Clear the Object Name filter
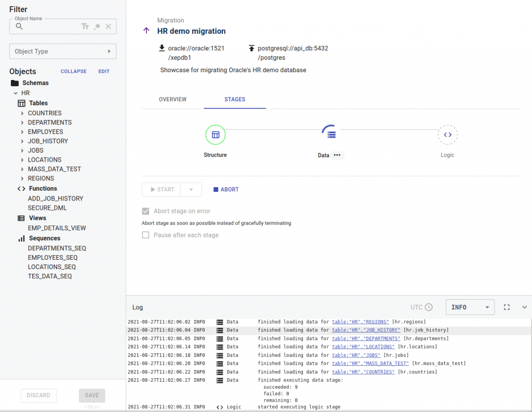The height and width of the screenshot is (412, 532). coord(108,26)
